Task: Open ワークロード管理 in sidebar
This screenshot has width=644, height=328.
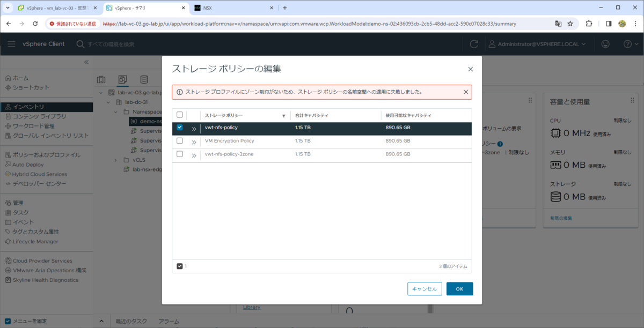Action: click(30, 126)
